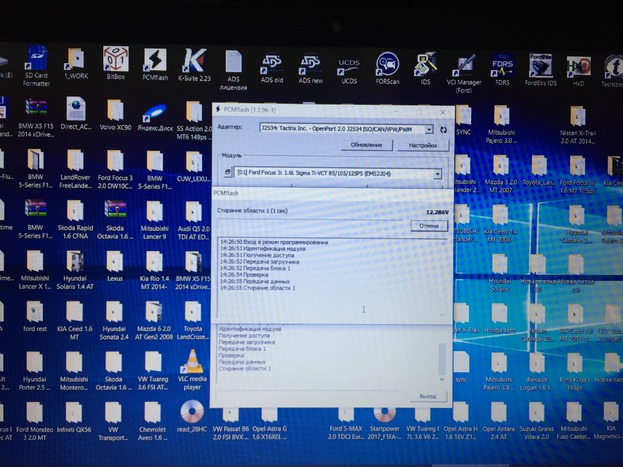Expand the adapter selection dropdown
Image resolution: width=623 pixels, height=467 pixels.
click(429, 129)
